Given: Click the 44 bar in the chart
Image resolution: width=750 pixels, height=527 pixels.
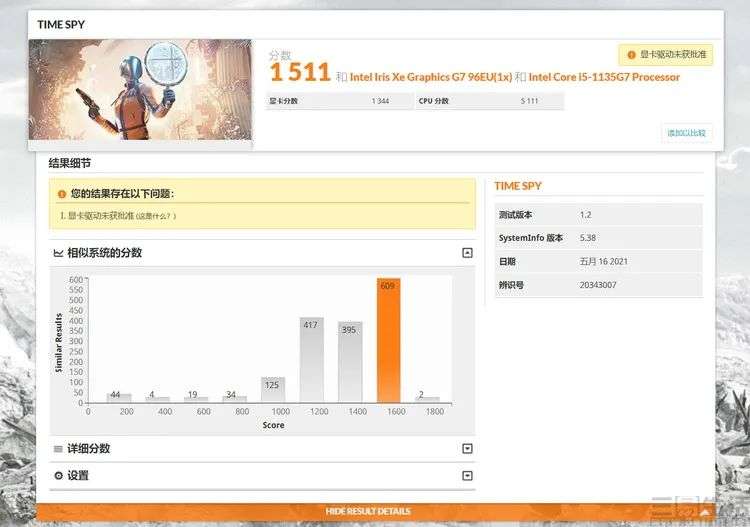Looking at the screenshot, I should [119, 397].
